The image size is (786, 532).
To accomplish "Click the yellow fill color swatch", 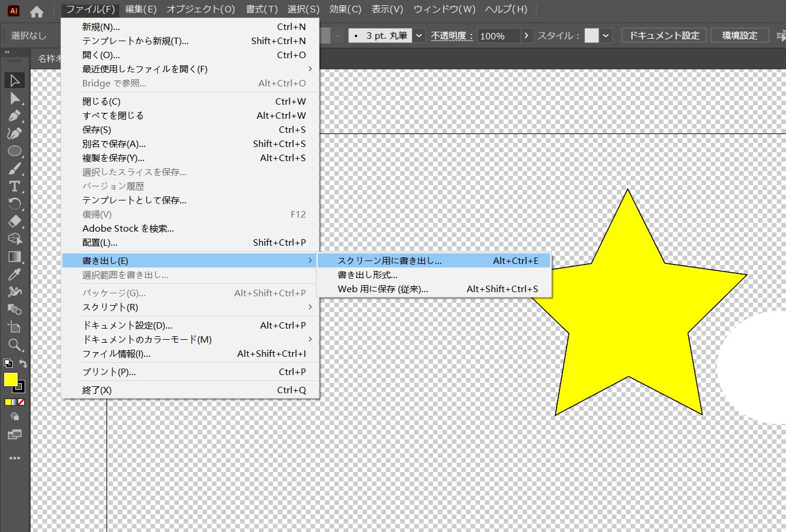I will point(11,380).
